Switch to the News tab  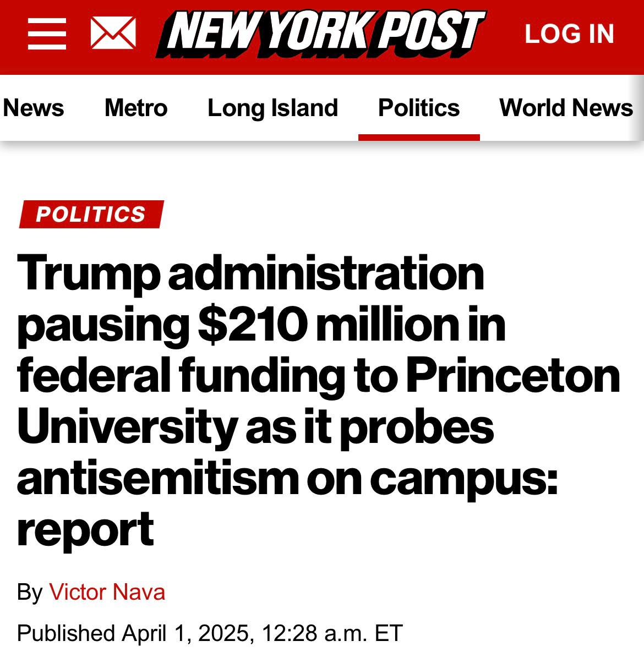[34, 108]
